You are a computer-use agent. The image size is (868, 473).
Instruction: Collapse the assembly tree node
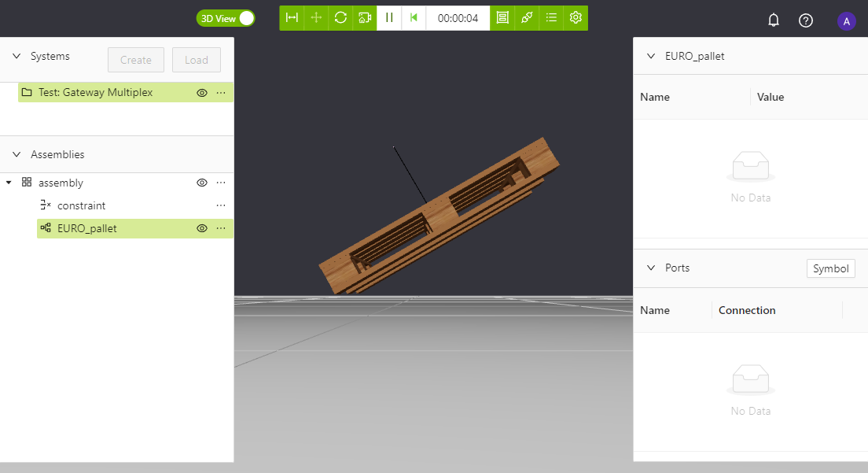9,183
